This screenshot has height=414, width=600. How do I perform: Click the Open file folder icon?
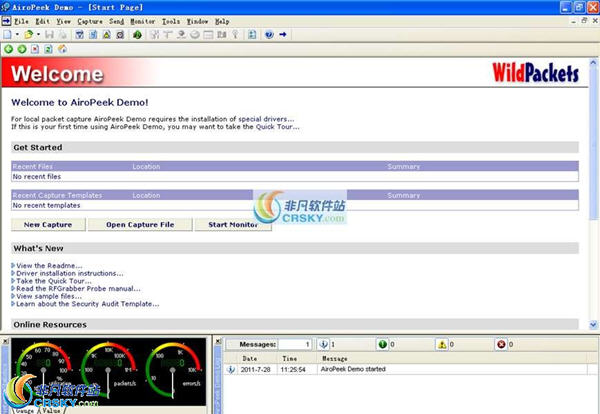[x=29, y=35]
